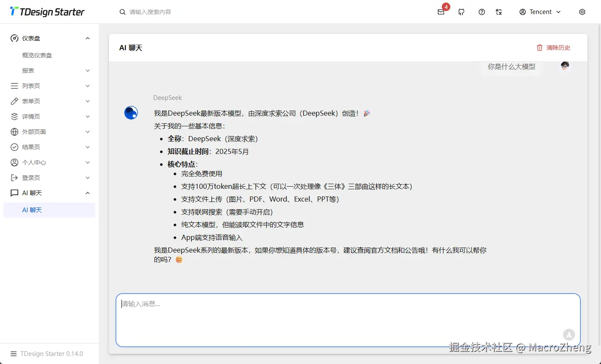Click the user avatar beside the question
Image resolution: width=601 pixels, height=364 pixels.
pyautogui.click(x=565, y=65)
